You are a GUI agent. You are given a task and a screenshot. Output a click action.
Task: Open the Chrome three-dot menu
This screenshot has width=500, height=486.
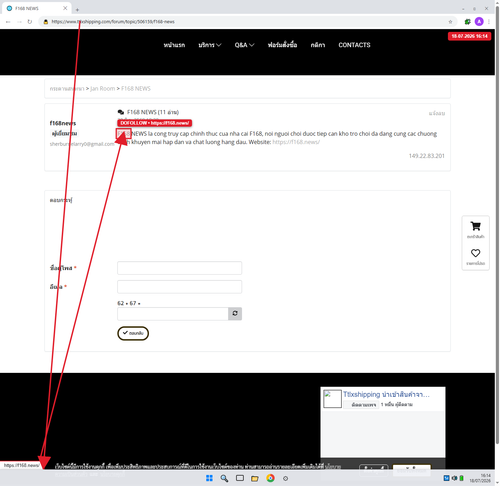point(489,22)
